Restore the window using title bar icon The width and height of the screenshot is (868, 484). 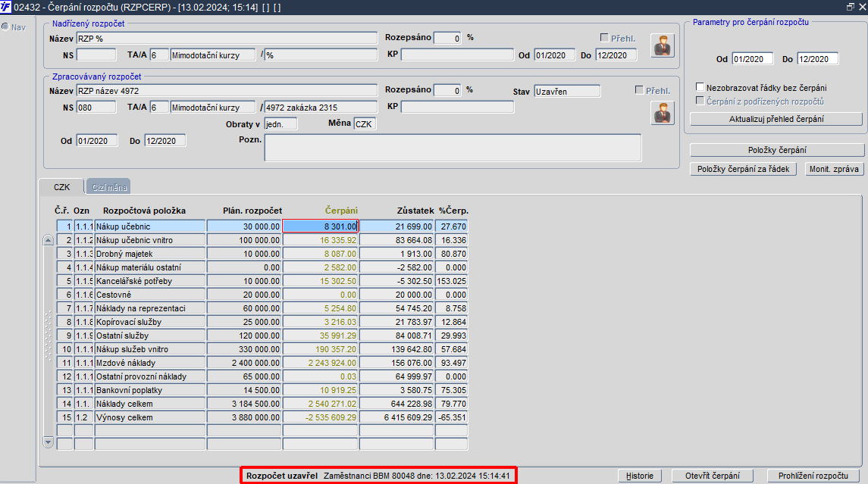(851, 7)
